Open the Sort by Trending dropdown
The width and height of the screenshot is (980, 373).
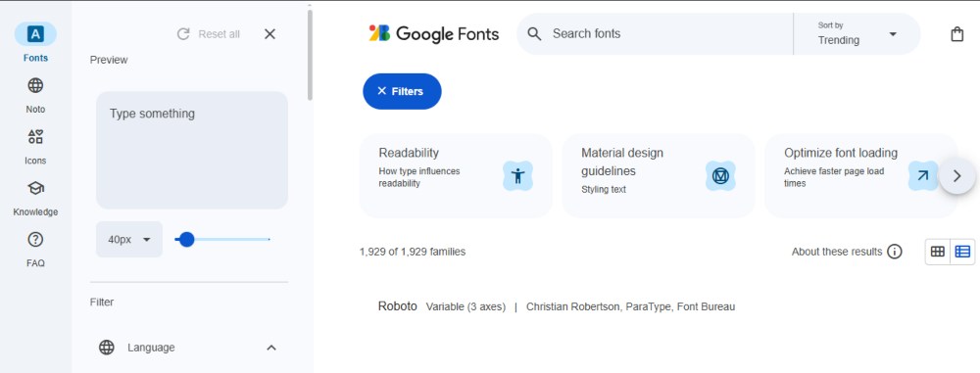(x=857, y=33)
